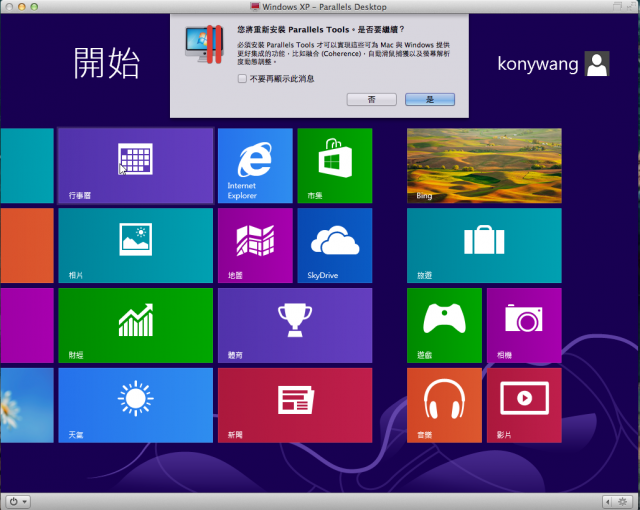Open the Music headphones tile (音樂)
Image resolution: width=640 pixels, height=510 pixels.
coord(444,405)
